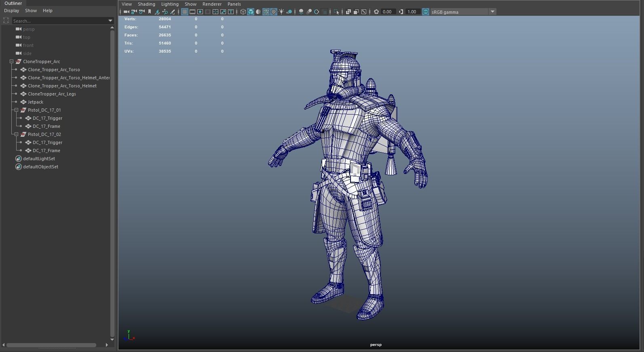Click the camera Bookmarks icon

[x=150, y=12]
